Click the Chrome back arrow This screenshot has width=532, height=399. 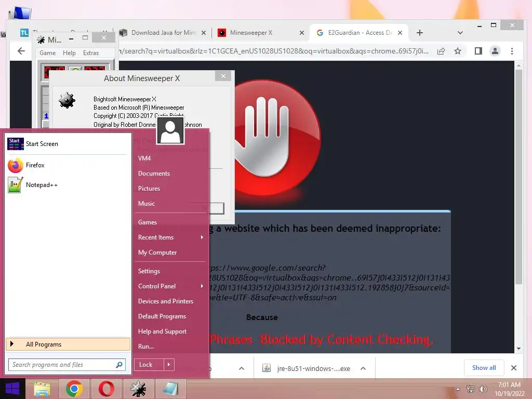[x=21, y=51]
